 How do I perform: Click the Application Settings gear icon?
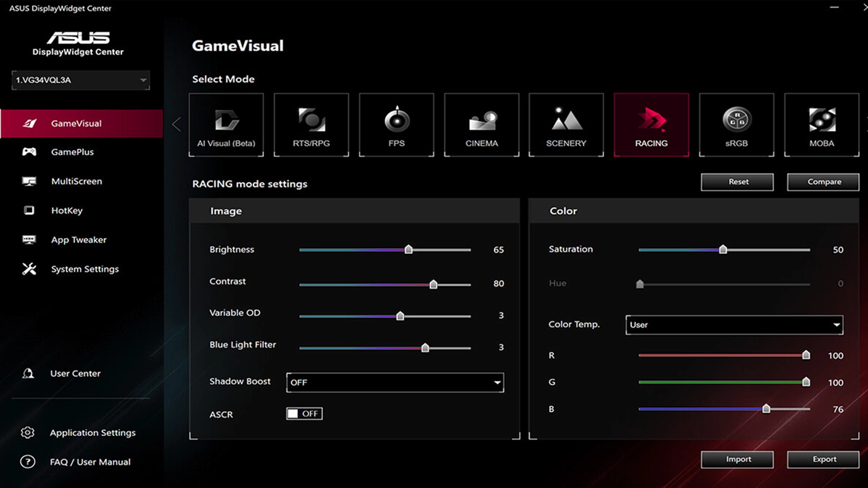pyautogui.click(x=28, y=432)
